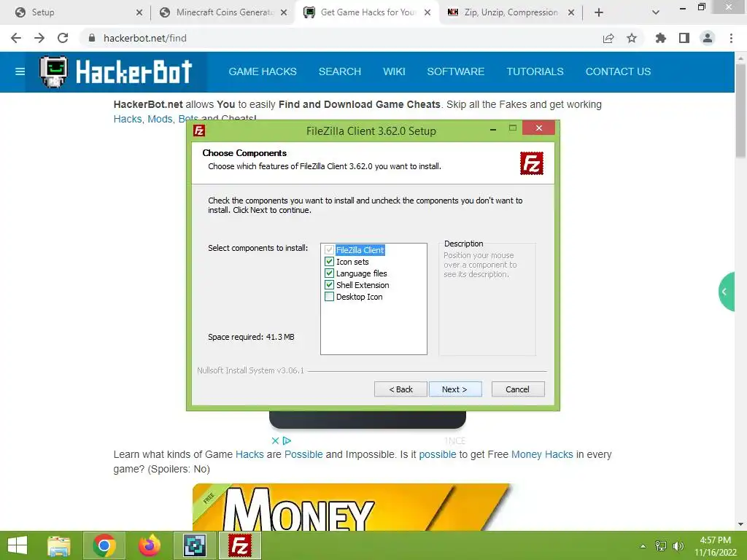Open Chrome profile avatar
747x560 pixels.
pos(708,38)
